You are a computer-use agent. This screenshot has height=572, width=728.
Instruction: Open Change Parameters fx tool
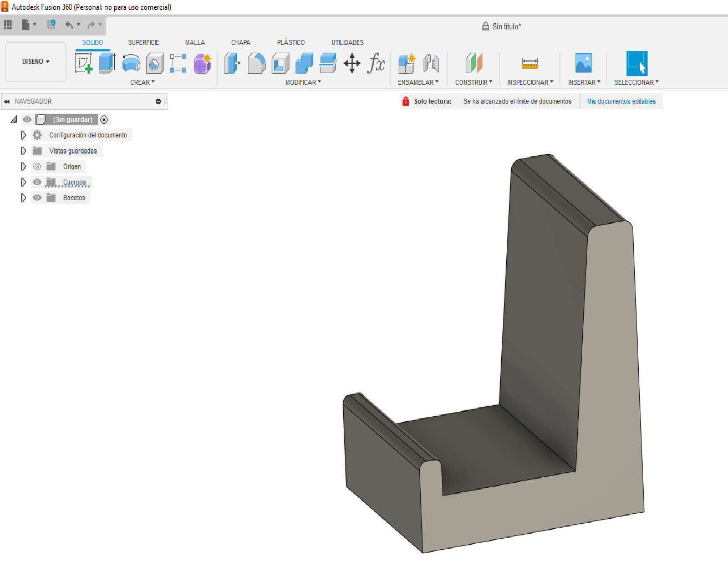click(x=376, y=63)
